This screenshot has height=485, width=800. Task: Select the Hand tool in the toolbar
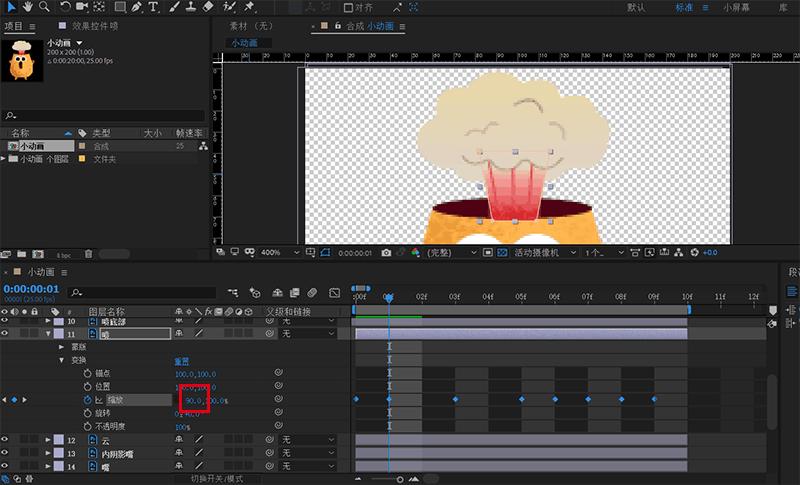pos(26,7)
